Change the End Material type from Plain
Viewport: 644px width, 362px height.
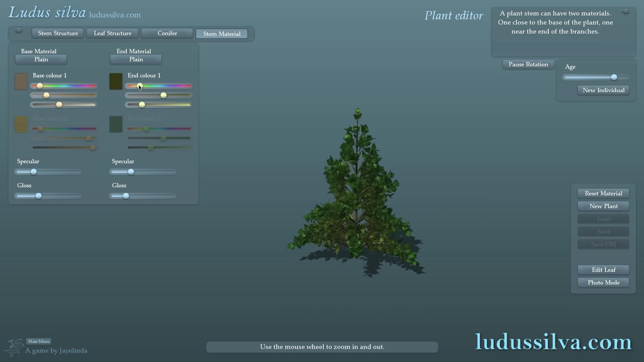tap(136, 59)
